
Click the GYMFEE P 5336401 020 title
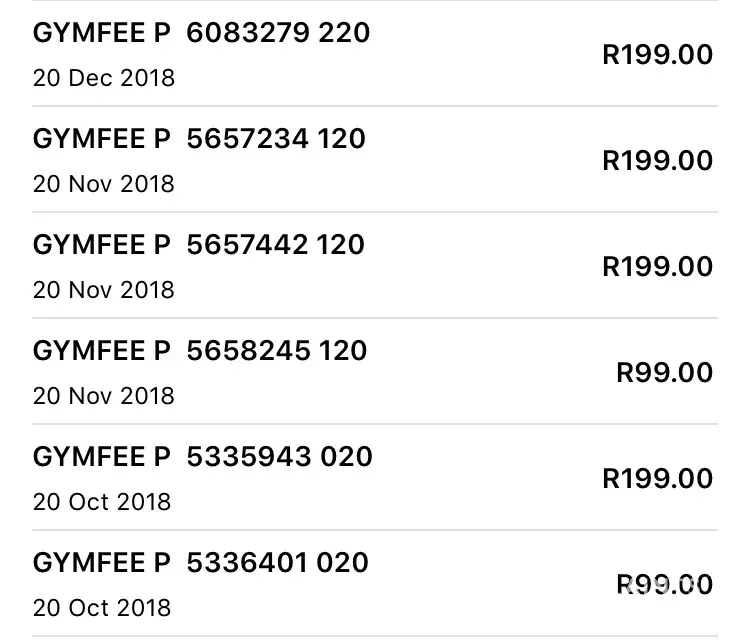(x=200, y=563)
